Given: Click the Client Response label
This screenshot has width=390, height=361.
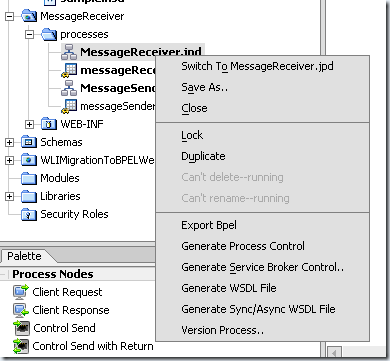Looking at the screenshot, I should pos(71,310).
